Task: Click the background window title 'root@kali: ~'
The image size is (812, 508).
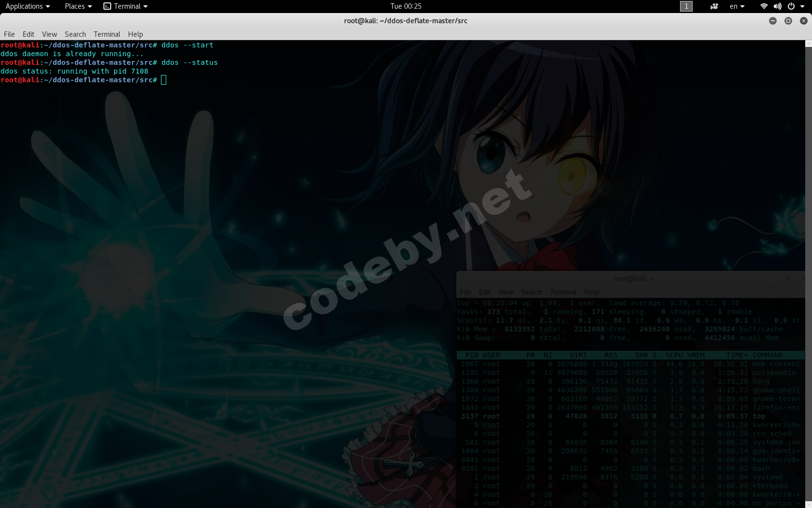Action: point(634,279)
